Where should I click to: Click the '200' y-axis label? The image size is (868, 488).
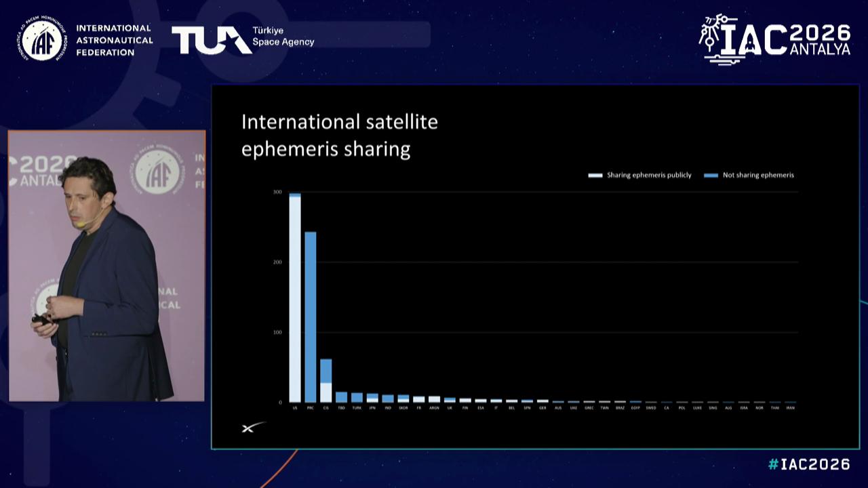[277, 262]
